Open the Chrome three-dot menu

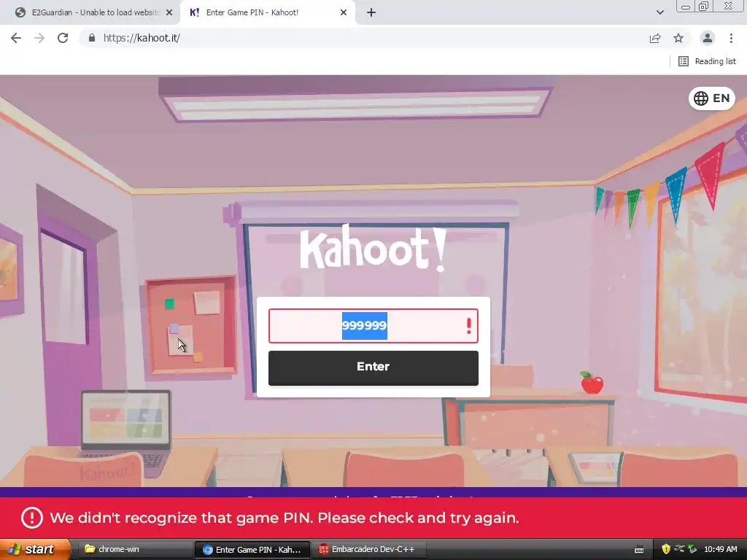tap(731, 38)
